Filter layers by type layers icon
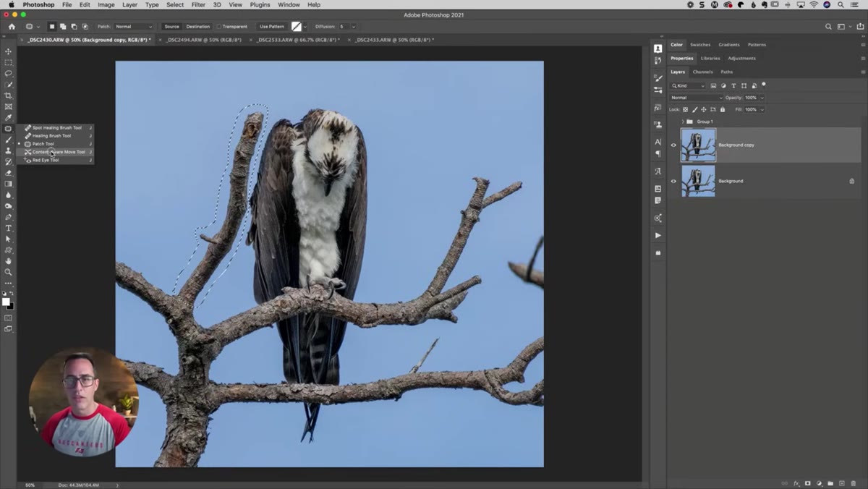Screen dimensions: 868x489 (733, 86)
